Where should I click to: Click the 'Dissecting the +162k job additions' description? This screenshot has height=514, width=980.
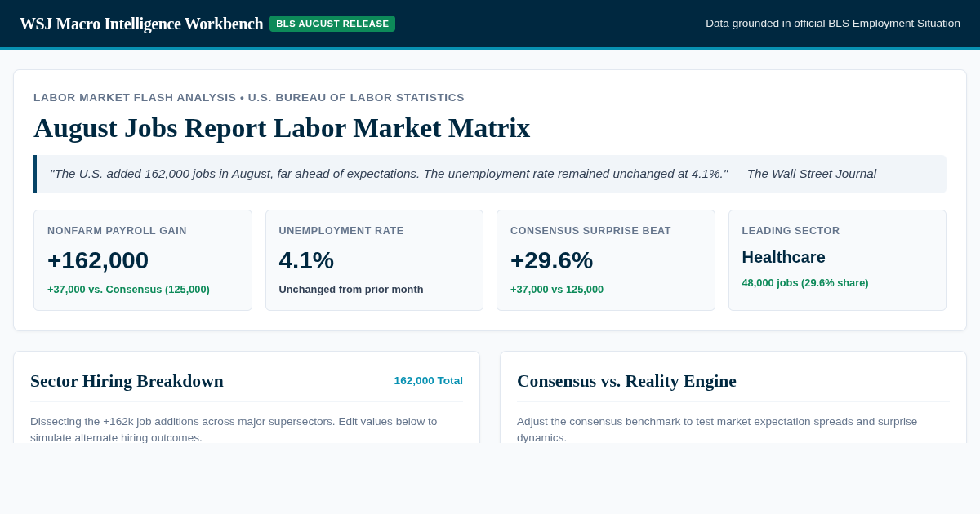point(234,429)
